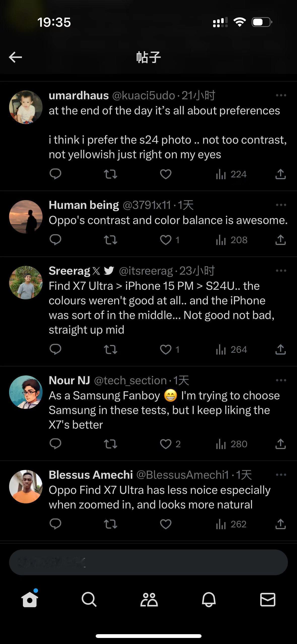The height and width of the screenshot is (644, 297).
Task: Repost Human being's comment
Action: [x=111, y=240]
